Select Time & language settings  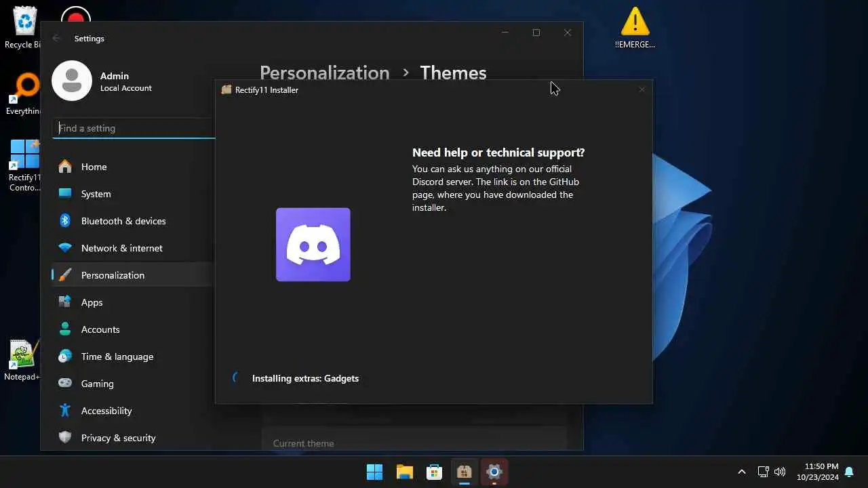(x=133, y=357)
